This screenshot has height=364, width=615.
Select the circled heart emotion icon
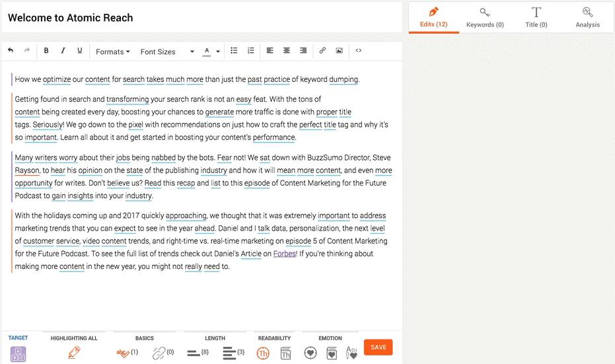coord(310,353)
